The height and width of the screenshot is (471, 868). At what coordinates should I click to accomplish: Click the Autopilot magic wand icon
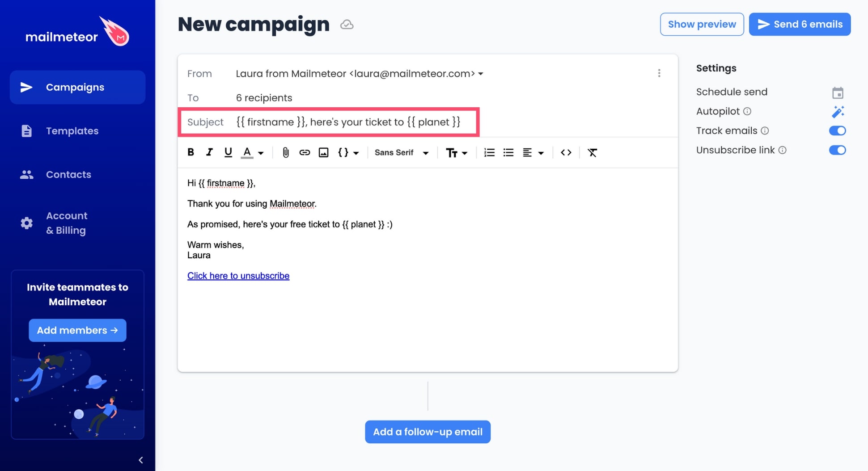838,111
